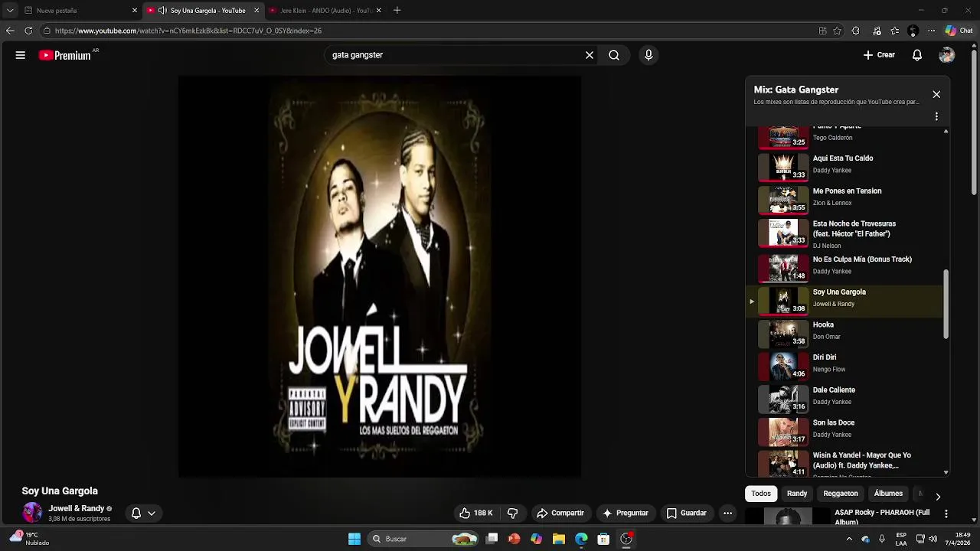The height and width of the screenshot is (551, 980).
Task: Bookmark this page with the star icon
Action: (x=838, y=31)
